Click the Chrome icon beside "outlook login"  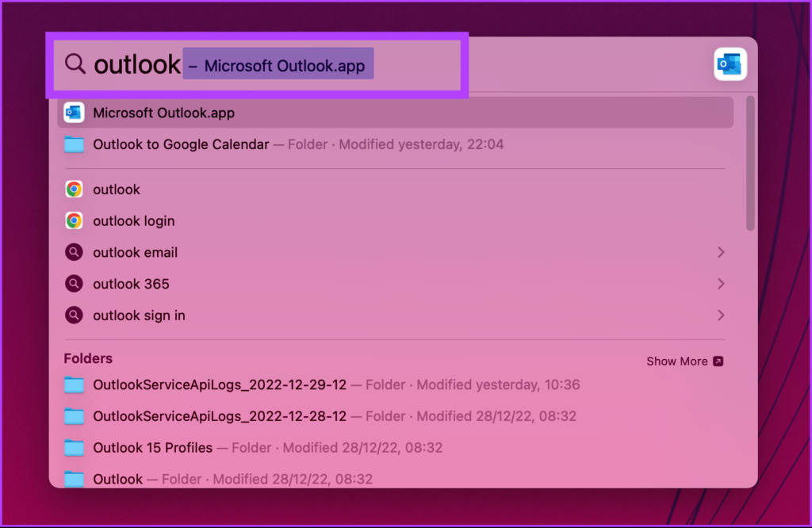point(74,221)
